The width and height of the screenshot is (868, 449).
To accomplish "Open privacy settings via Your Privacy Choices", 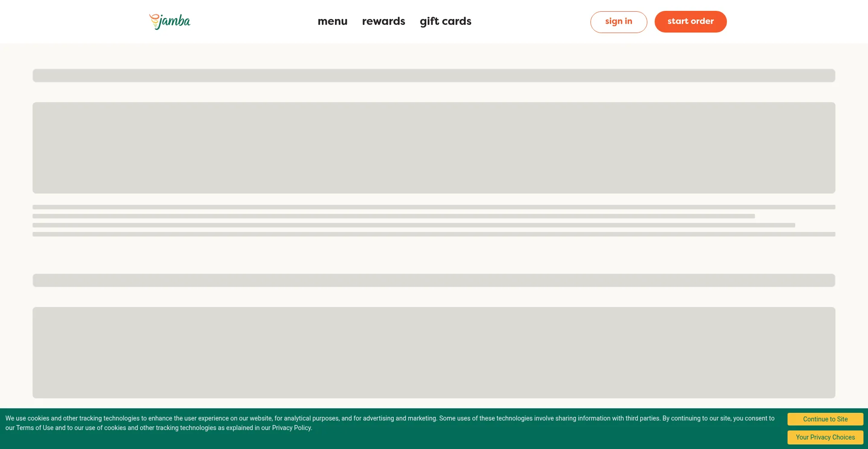I will click(825, 437).
